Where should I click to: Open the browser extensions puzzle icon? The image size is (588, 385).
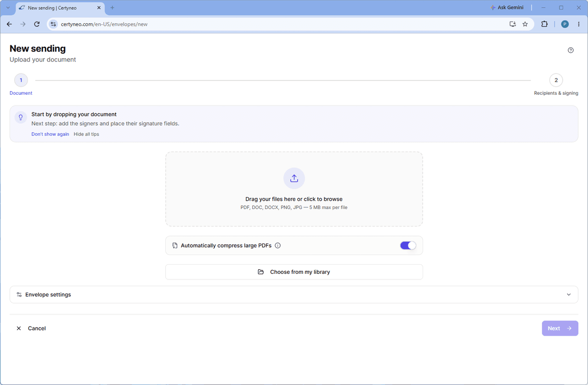coord(544,24)
